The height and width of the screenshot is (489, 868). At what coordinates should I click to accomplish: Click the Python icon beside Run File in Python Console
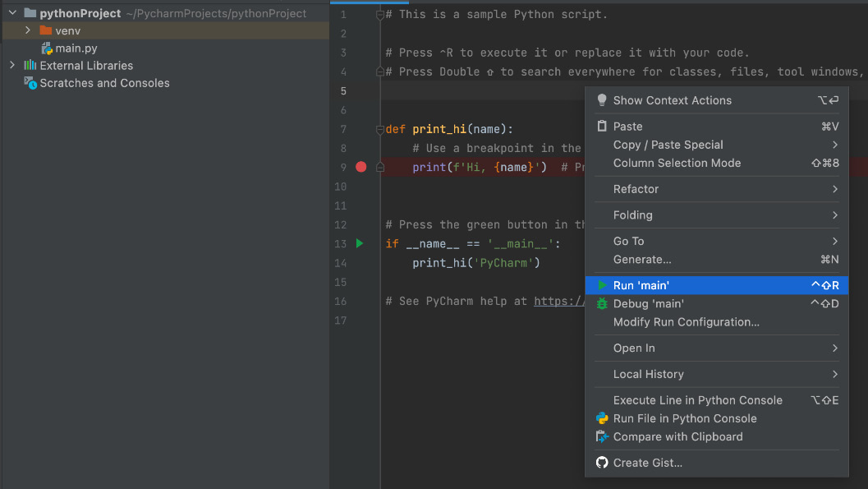[x=602, y=418]
